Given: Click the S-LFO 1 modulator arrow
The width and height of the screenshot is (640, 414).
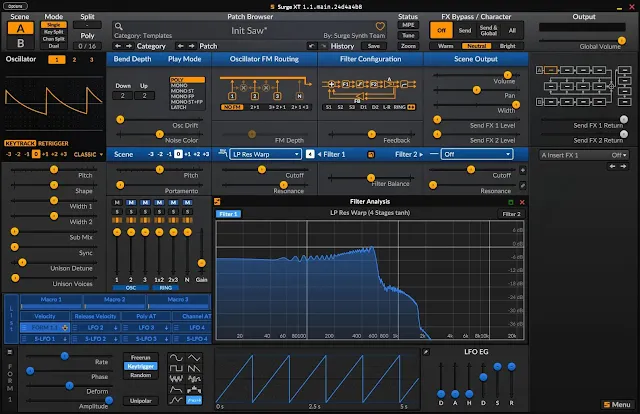Looking at the screenshot, I should click(64, 339).
